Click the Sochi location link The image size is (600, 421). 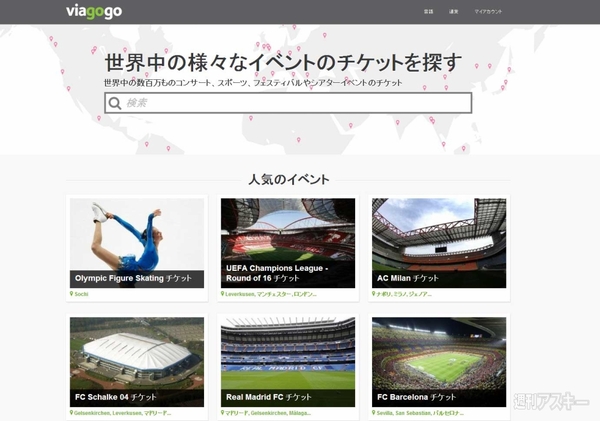click(x=82, y=294)
